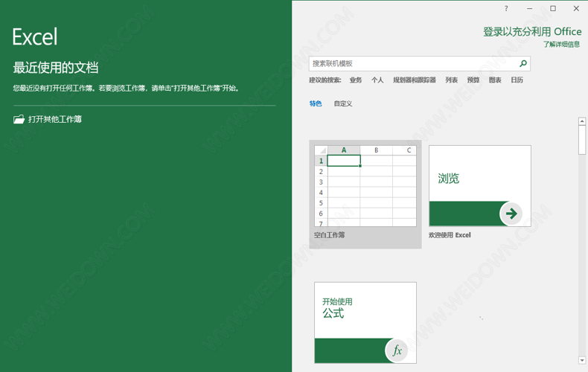Click 登录以充分利用 Office sign-in link
This screenshot has width=588, height=372.
coord(532,32)
